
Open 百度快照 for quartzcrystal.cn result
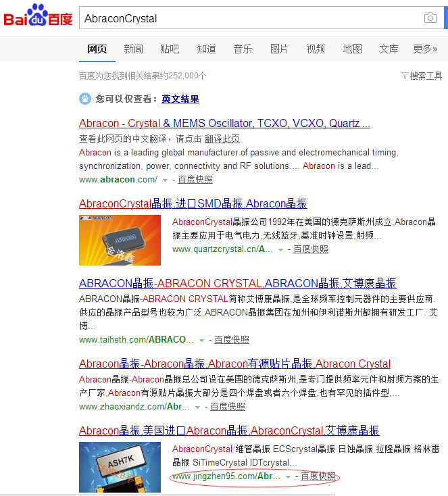311,249
